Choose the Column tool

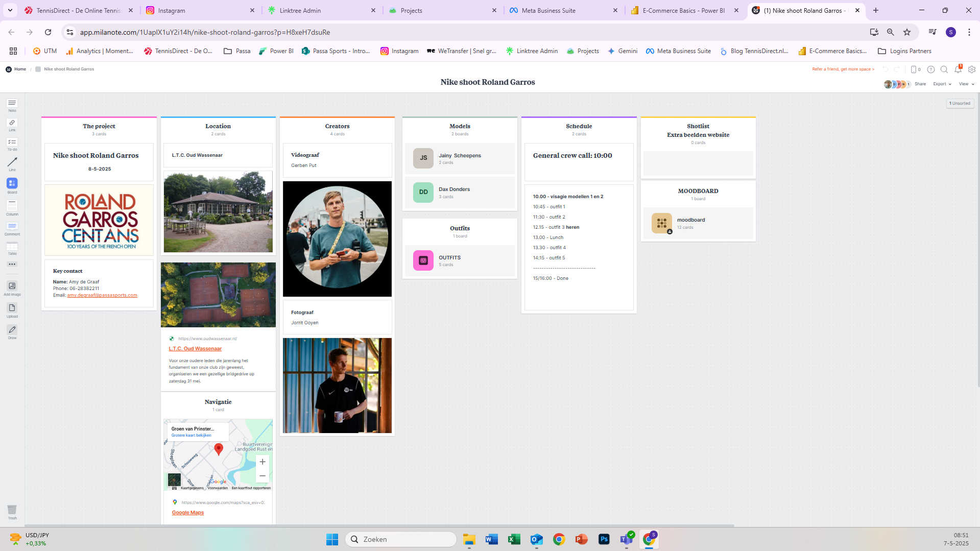pos(12,205)
